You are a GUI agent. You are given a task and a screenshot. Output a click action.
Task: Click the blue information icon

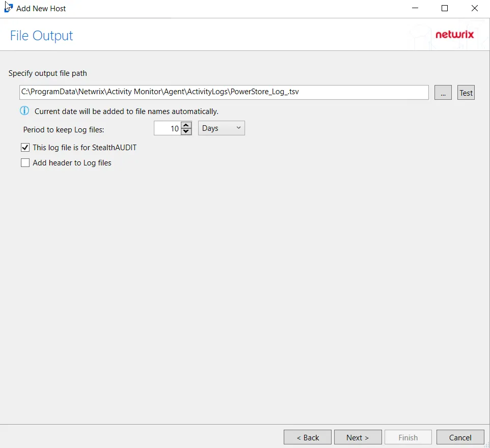click(x=24, y=111)
